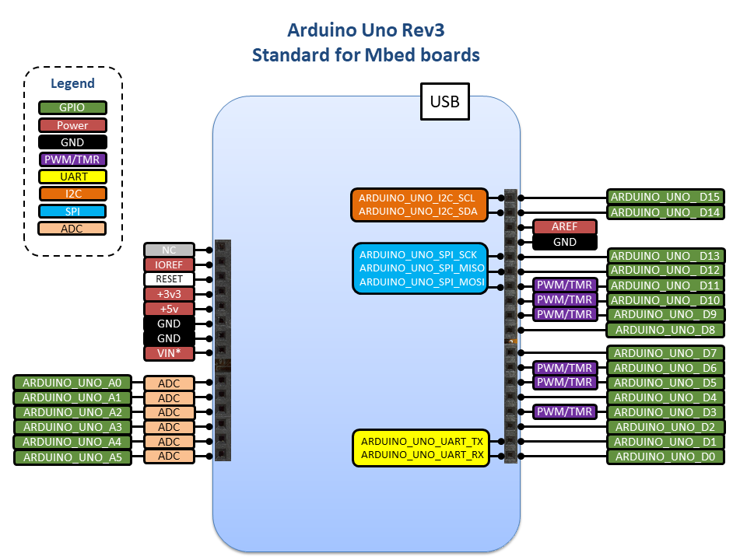Image resolution: width=747 pixels, height=560 pixels.
Task: Click ARDUINO_UNO_D6 label
Action: 665,368
